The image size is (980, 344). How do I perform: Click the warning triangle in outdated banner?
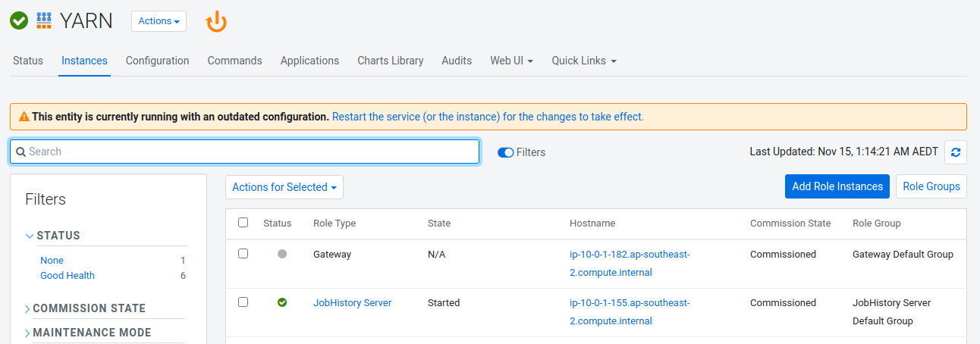[24, 117]
